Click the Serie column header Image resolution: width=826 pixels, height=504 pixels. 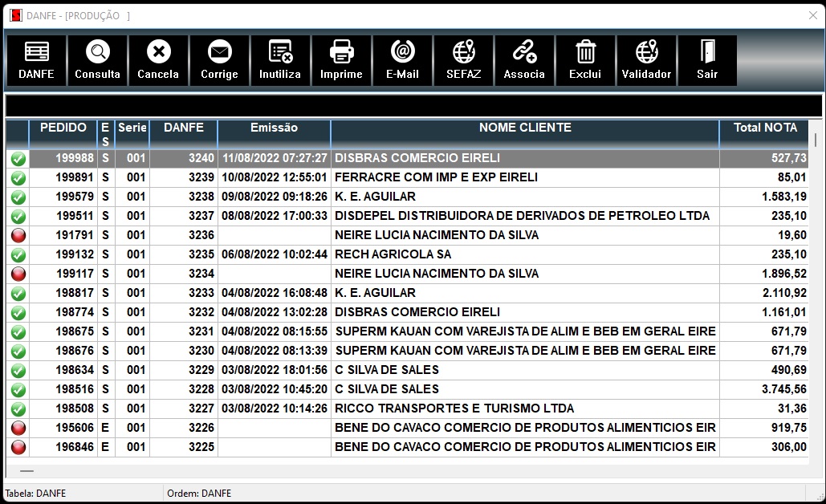tap(132, 134)
